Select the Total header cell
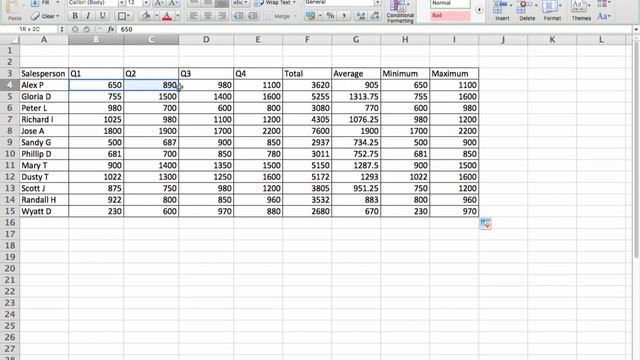This screenshot has height=360, width=640. tap(307, 73)
